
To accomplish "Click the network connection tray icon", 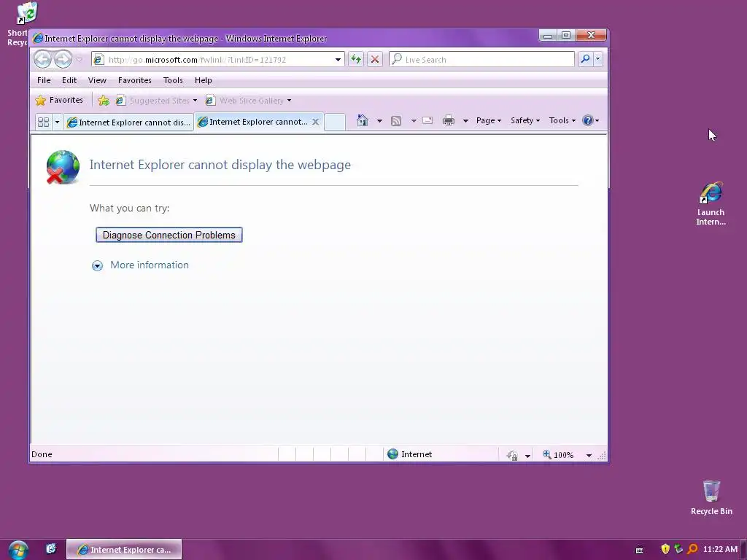I will (678, 549).
